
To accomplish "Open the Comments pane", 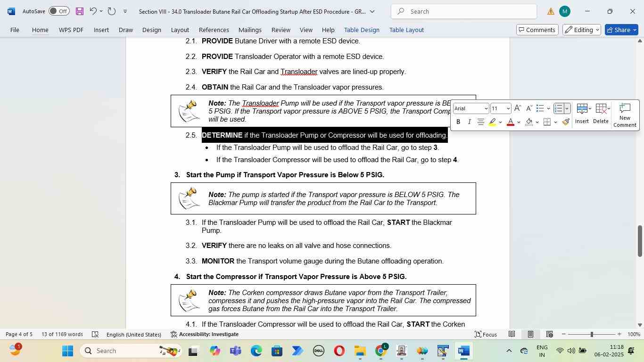I will click(537, 30).
